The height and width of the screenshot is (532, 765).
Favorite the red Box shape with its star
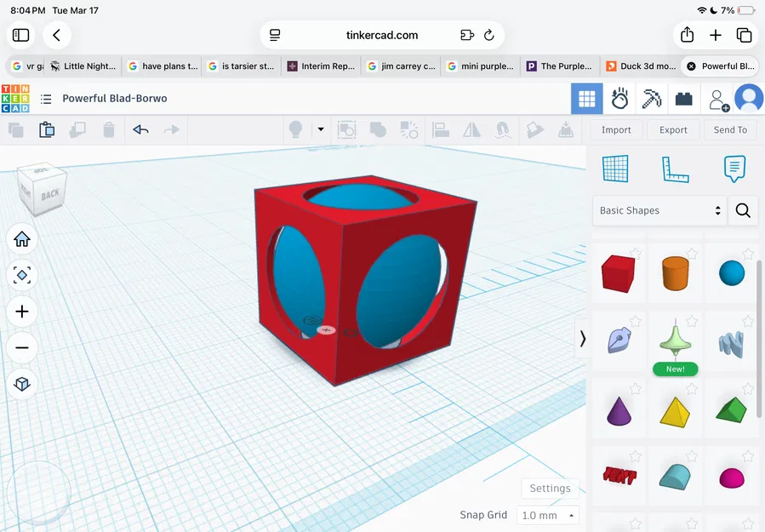point(636,253)
